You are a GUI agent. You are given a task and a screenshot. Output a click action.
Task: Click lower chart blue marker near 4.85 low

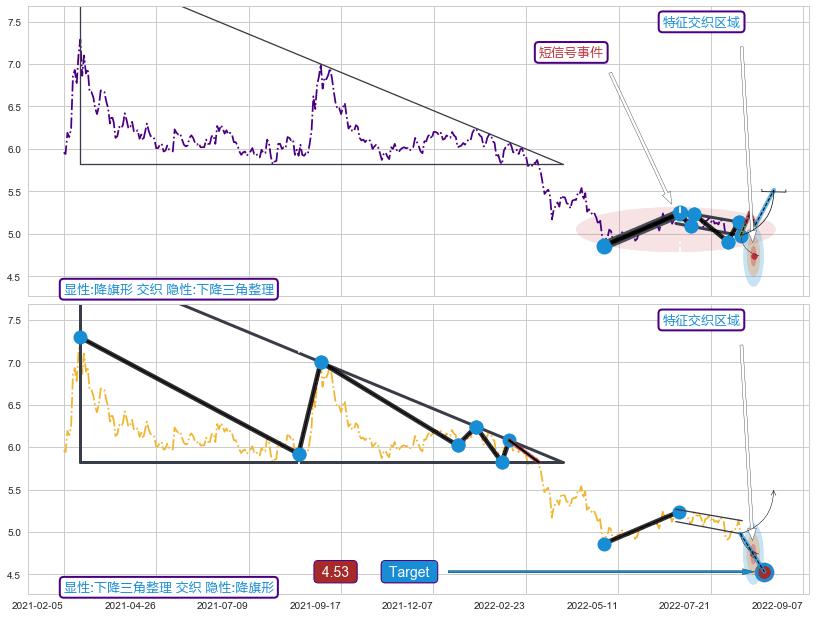pyautogui.click(x=604, y=544)
